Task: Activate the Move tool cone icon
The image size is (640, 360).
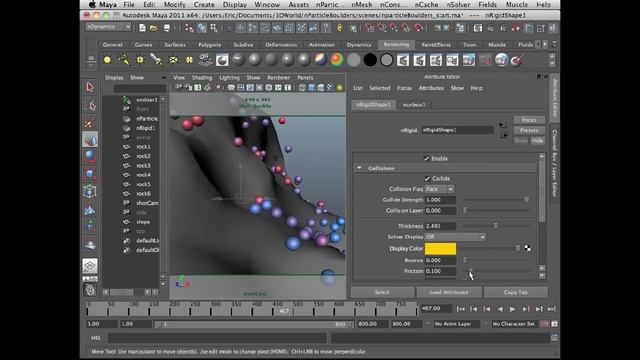Action: [x=90, y=140]
